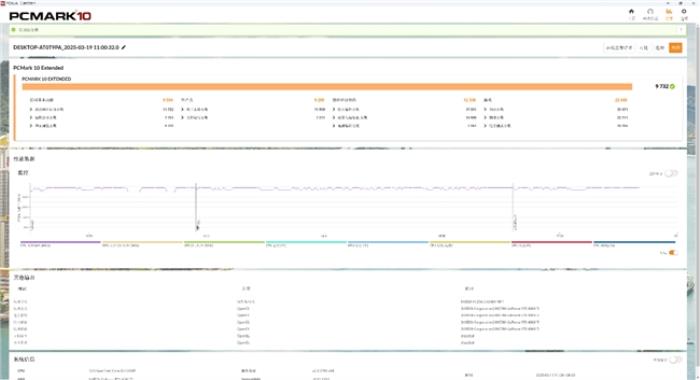This screenshot has height=380, width=700.
Task: Open the Benchmarks section icon
Action: coord(650,12)
